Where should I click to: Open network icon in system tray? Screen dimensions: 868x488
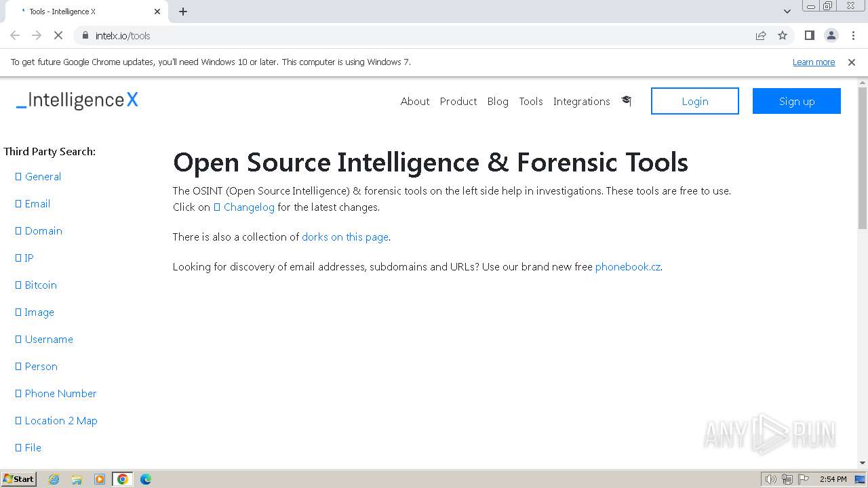pyautogui.click(x=787, y=479)
